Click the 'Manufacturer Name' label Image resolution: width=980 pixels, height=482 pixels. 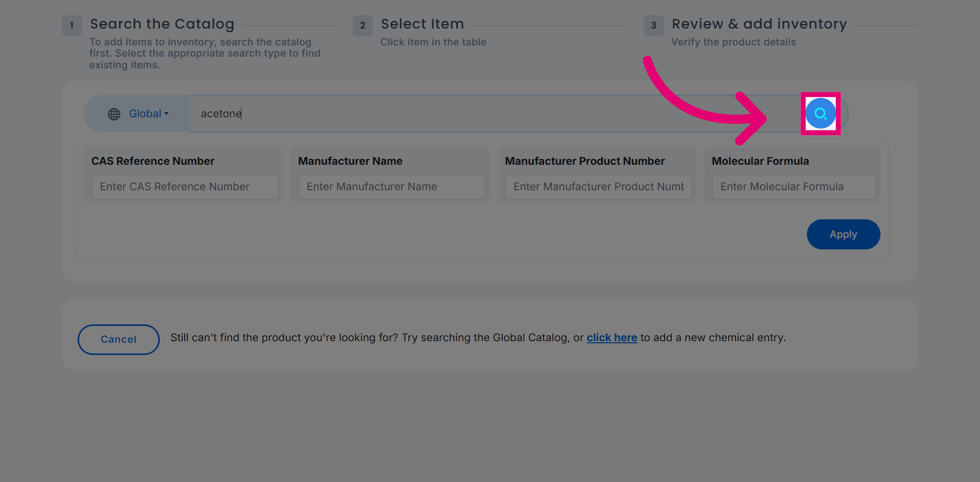click(350, 161)
